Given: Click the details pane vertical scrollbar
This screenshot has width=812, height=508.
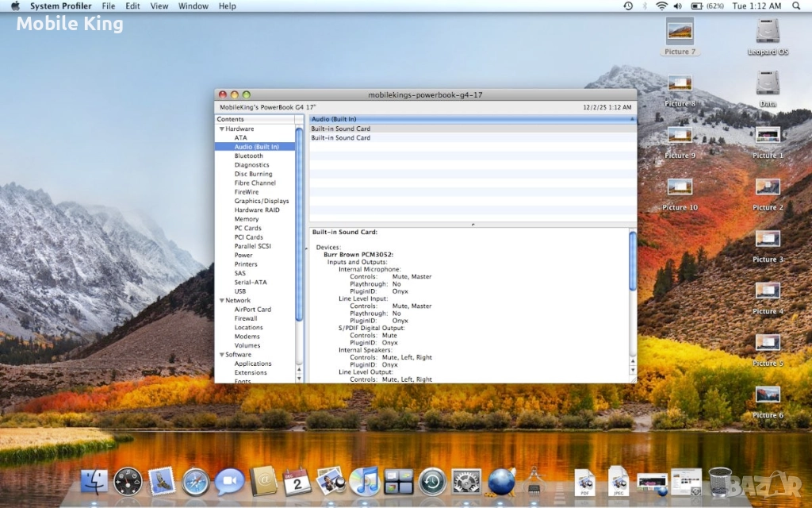Looking at the screenshot, I should pyautogui.click(x=632, y=262).
